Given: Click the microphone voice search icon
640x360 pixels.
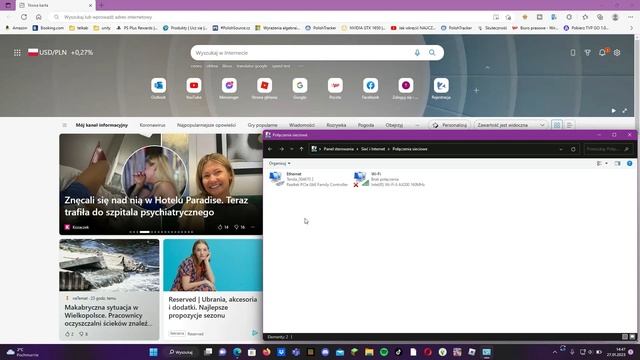Looking at the screenshot, I should coord(417,53).
